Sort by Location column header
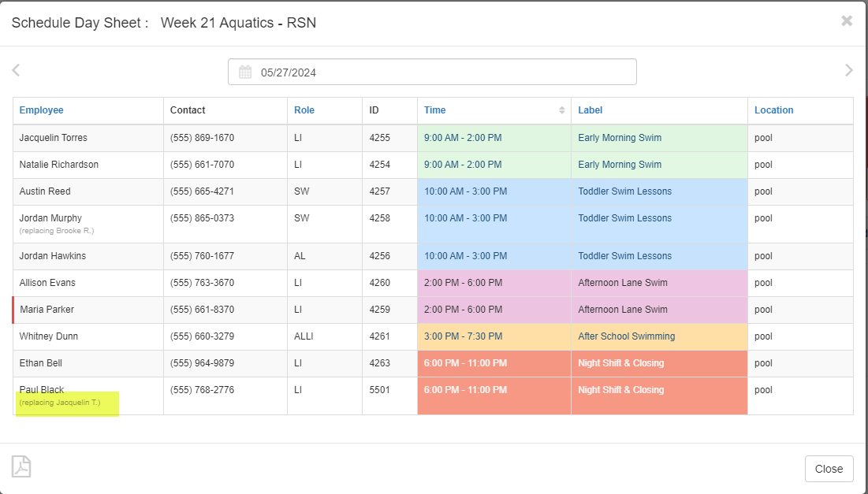868x494 pixels. [x=774, y=110]
